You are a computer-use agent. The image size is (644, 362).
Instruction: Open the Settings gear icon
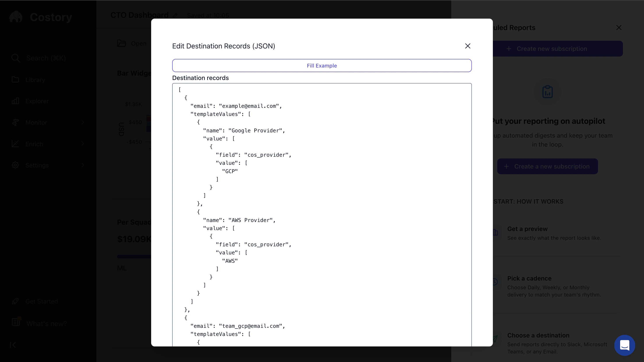[x=15, y=165]
